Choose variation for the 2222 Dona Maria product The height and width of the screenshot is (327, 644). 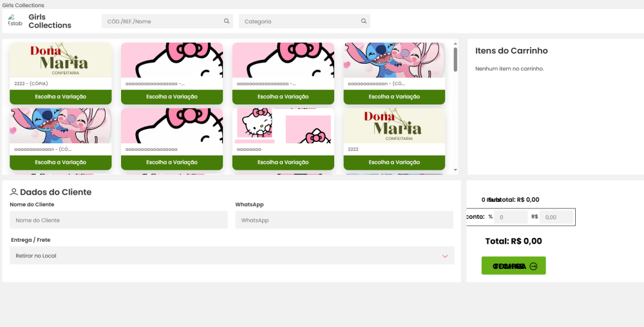click(x=394, y=163)
